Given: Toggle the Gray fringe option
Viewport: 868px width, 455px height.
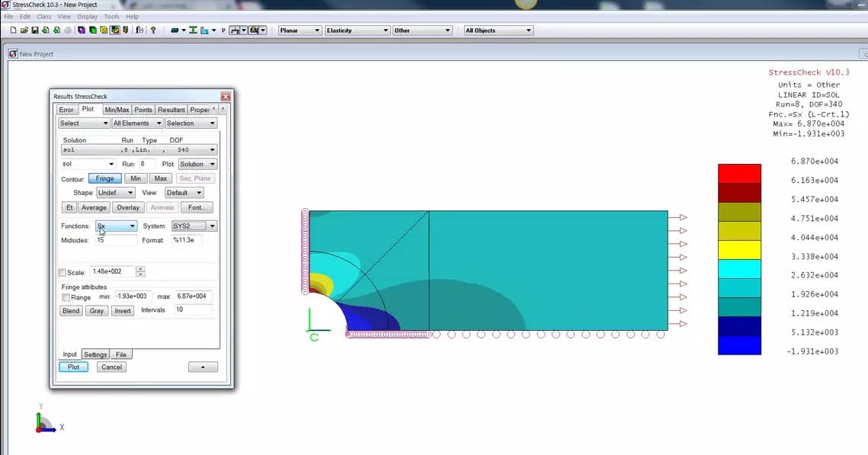Looking at the screenshot, I should pos(97,310).
